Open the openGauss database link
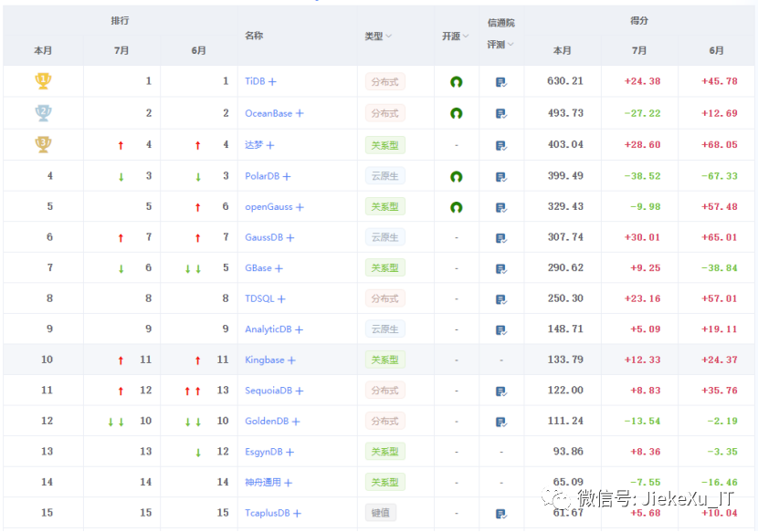758x532 pixels. tap(268, 207)
